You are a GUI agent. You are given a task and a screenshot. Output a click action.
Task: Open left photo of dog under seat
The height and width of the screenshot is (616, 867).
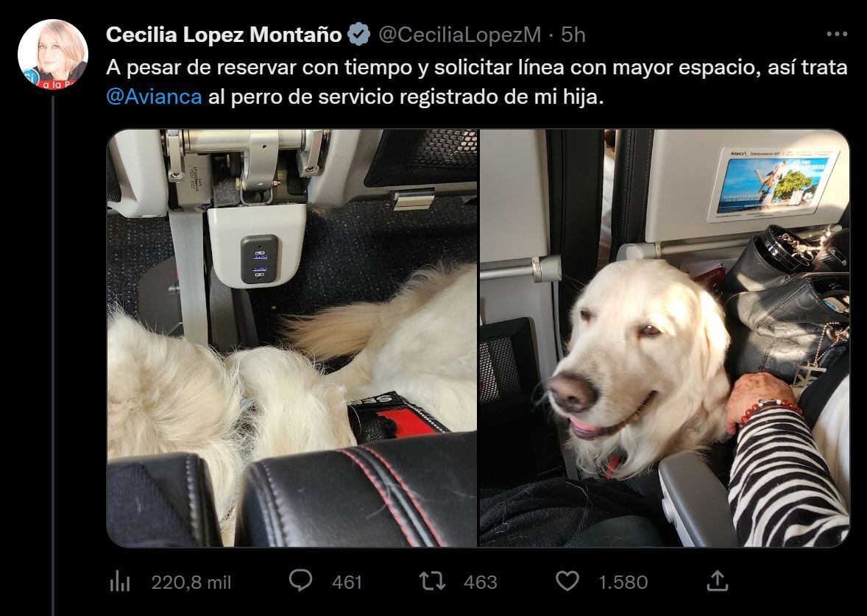click(x=292, y=338)
